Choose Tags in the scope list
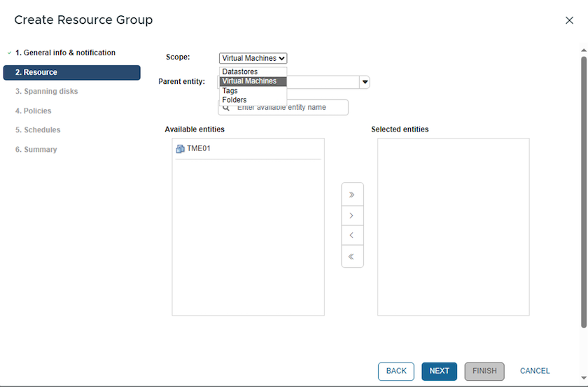The image size is (588, 387). pos(230,91)
